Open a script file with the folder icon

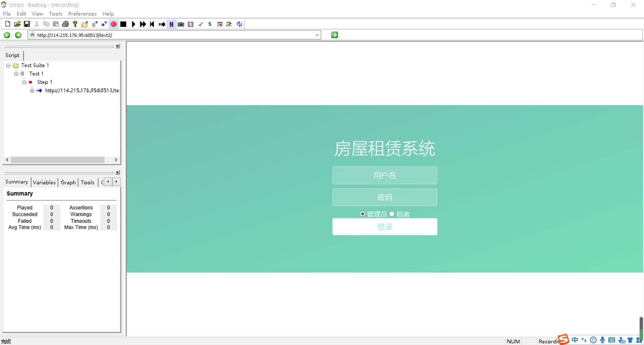point(17,24)
